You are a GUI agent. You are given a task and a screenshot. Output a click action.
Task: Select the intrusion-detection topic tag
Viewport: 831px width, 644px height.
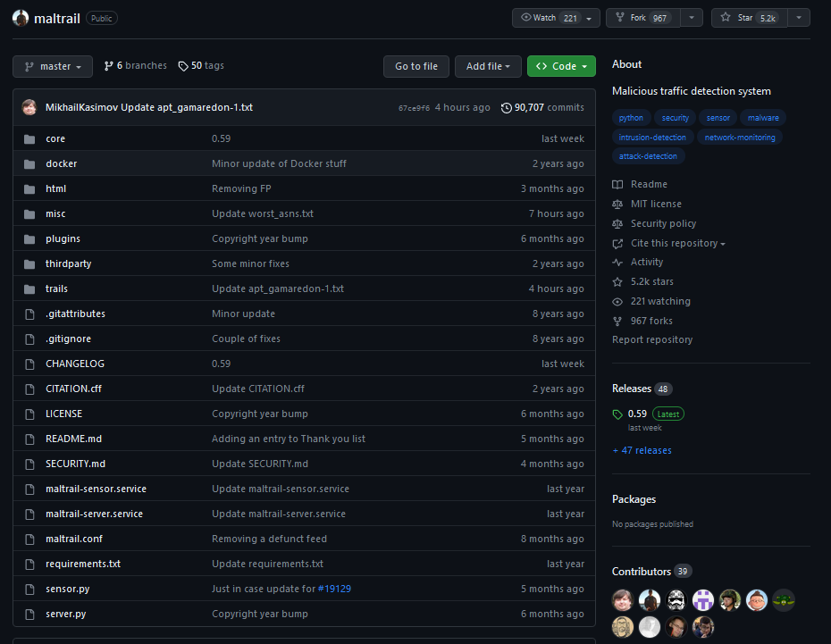652,138
